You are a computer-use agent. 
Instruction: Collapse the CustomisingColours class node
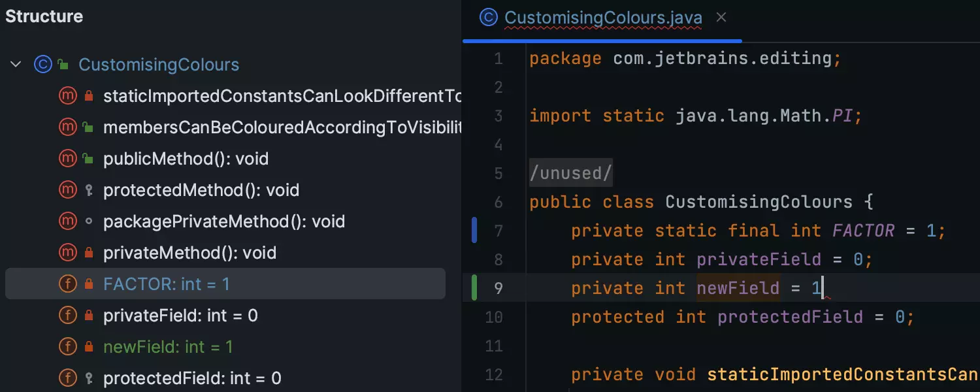click(x=16, y=65)
